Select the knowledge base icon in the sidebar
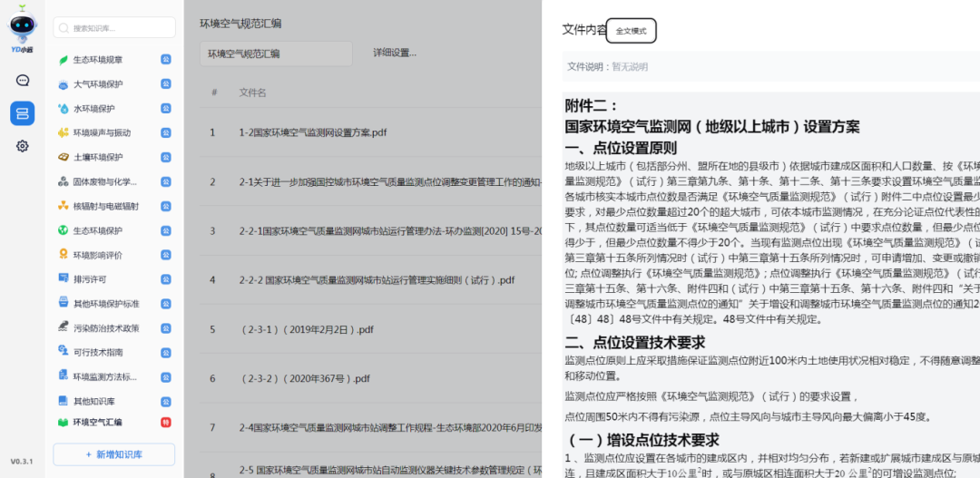The image size is (980, 478). (x=23, y=113)
